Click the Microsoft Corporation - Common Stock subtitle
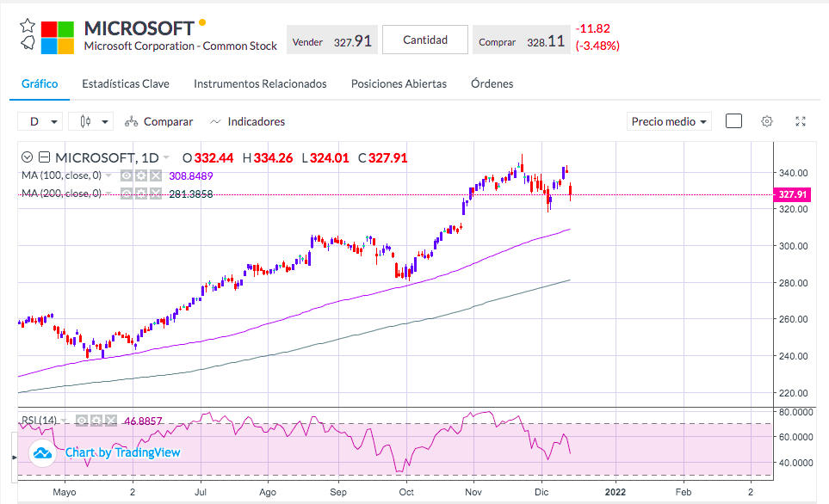 click(x=180, y=46)
